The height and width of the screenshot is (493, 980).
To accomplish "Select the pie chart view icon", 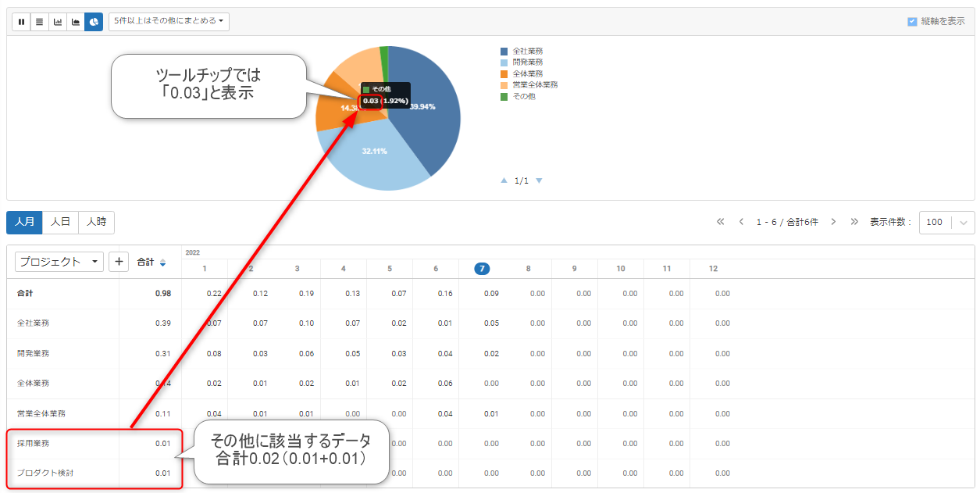I will (x=94, y=21).
